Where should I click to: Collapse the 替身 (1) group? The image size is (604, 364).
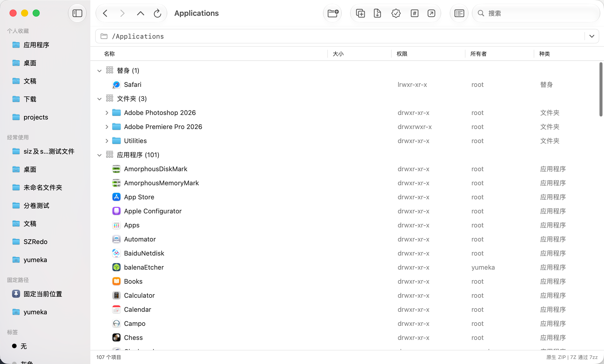pyautogui.click(x=99, y=71)
